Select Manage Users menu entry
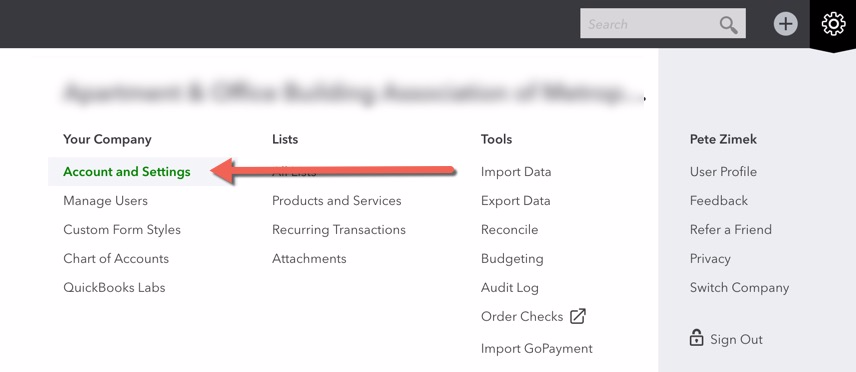 point(105,200)
